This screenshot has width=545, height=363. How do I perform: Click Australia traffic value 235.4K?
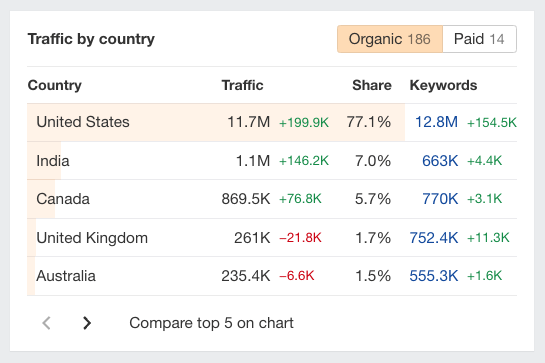coord(246,276)
